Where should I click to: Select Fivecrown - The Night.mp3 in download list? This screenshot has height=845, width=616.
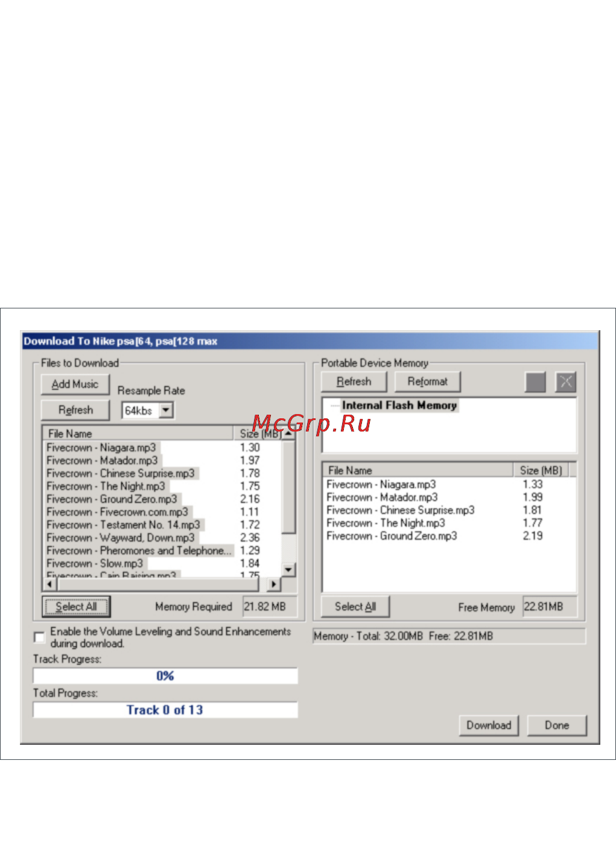pyautogui.click(x=106, y=486)
